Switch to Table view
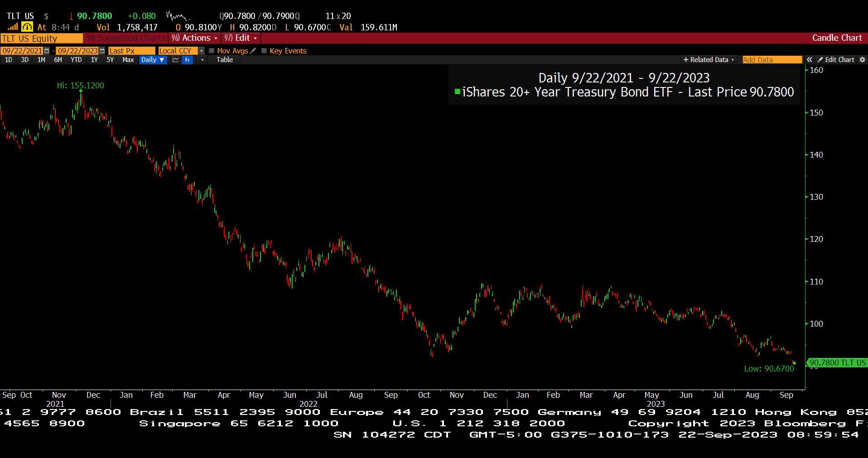This screenshot has width=868, height=458. pyautogui.click(x=225, y=60)
